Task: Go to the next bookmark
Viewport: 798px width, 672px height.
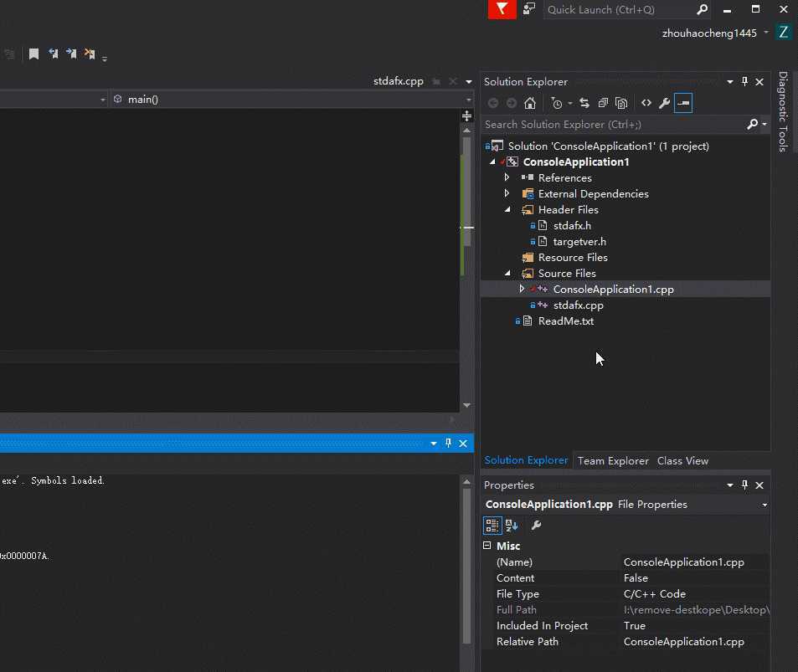Action: tap(71, 54)
